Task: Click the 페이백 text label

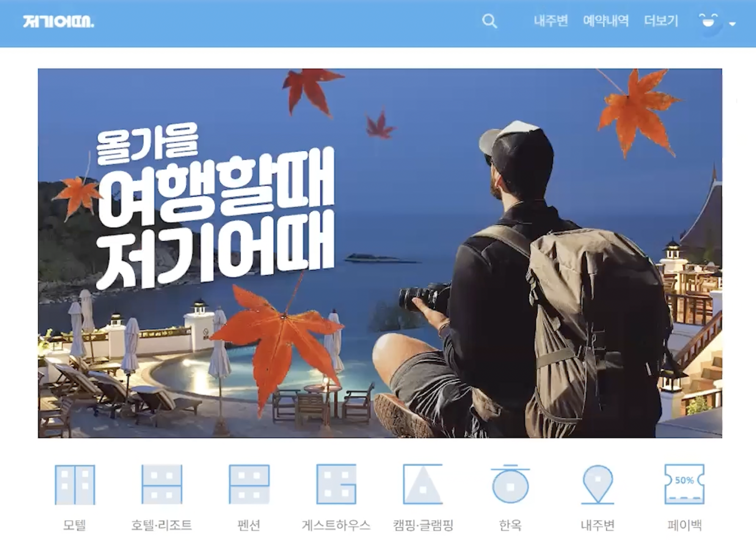Action: tap(684, 525)
